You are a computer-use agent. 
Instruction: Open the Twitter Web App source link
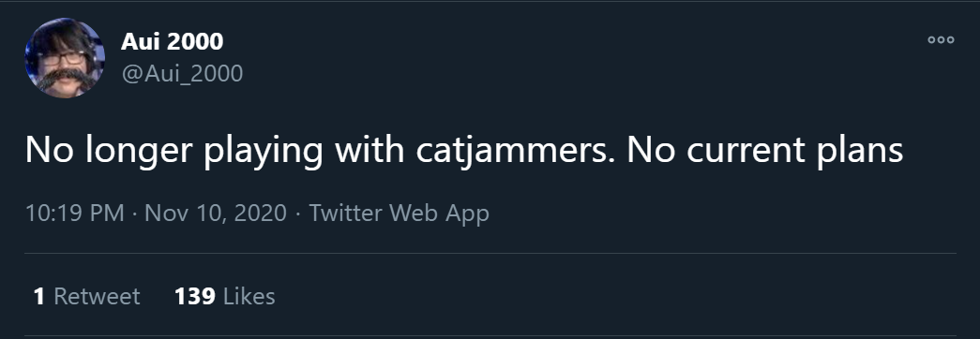(399, 214)
